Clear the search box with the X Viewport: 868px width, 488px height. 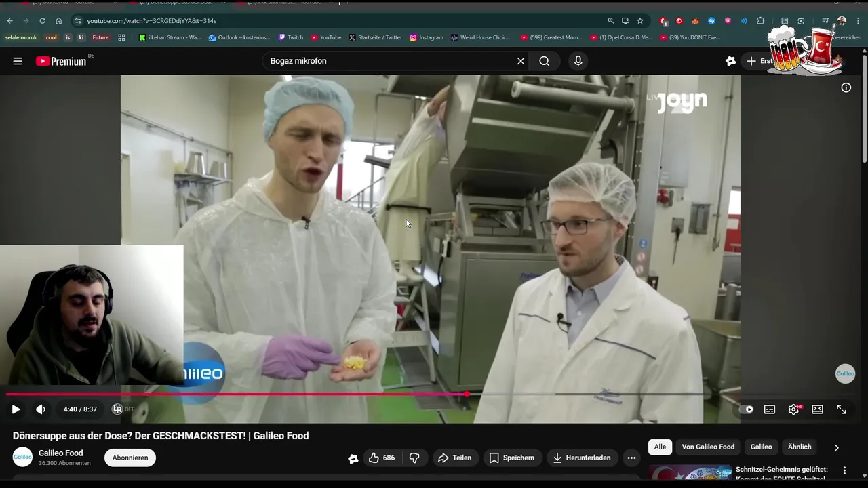[x=521, y=61]
